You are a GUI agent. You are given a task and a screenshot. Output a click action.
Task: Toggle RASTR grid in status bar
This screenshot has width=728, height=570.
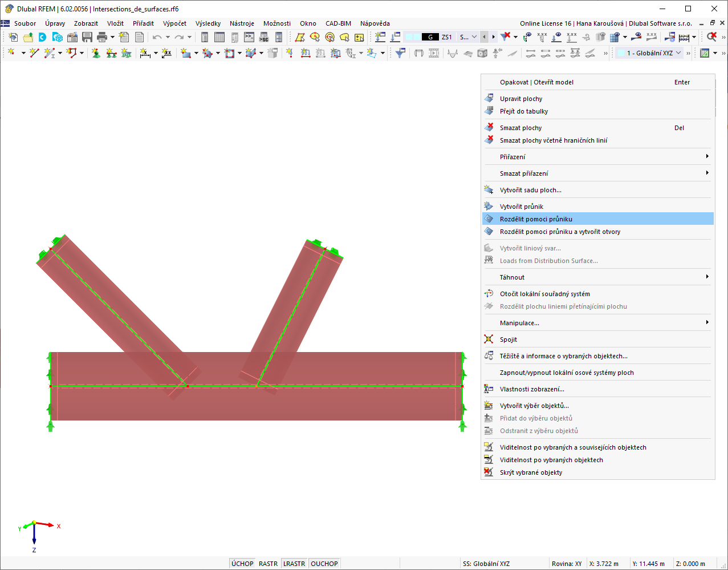pos(268,564)
